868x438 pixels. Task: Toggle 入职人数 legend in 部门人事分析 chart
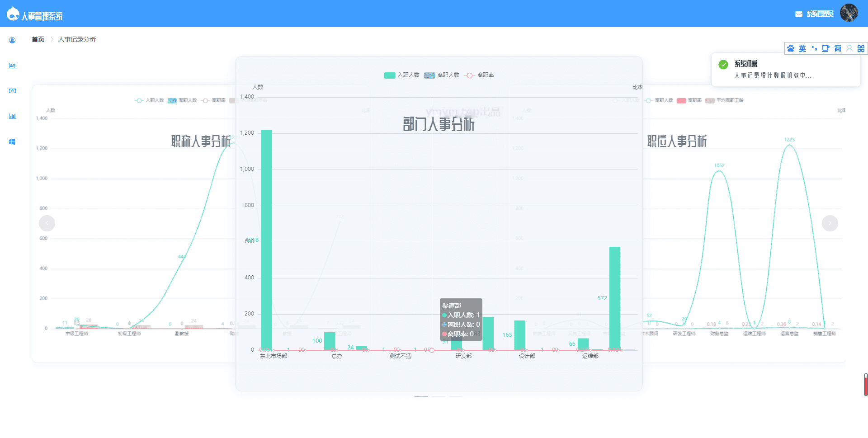coord(402,75)
